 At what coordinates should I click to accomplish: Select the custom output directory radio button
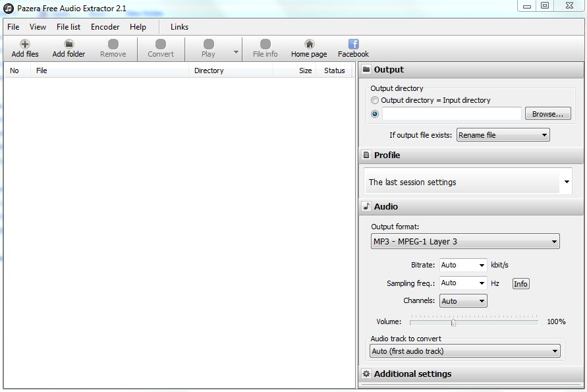(x=375, y=113)
